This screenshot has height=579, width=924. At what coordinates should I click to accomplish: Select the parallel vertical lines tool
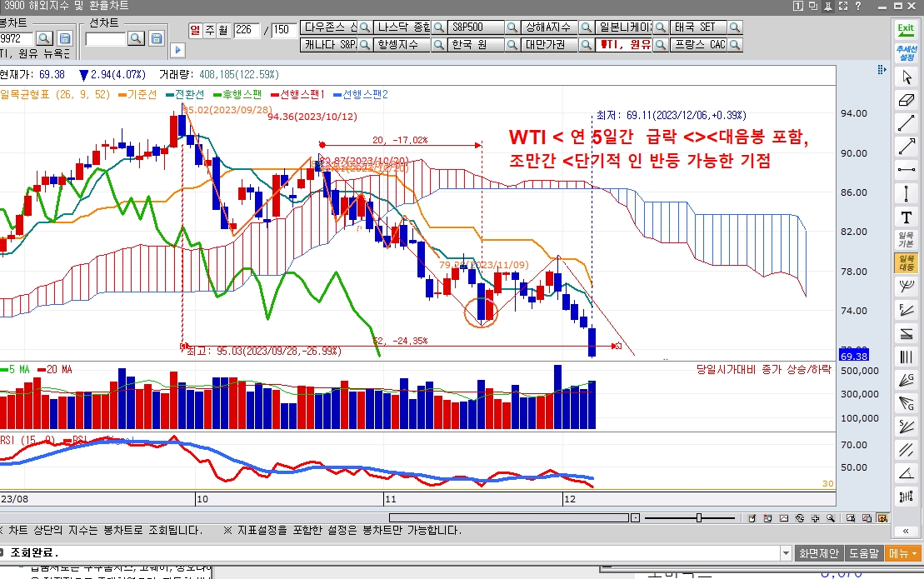906,357
